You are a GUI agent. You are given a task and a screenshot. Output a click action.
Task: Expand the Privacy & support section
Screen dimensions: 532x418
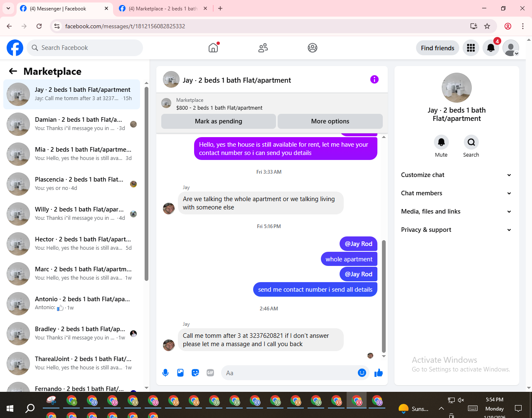tap(456, 230)
